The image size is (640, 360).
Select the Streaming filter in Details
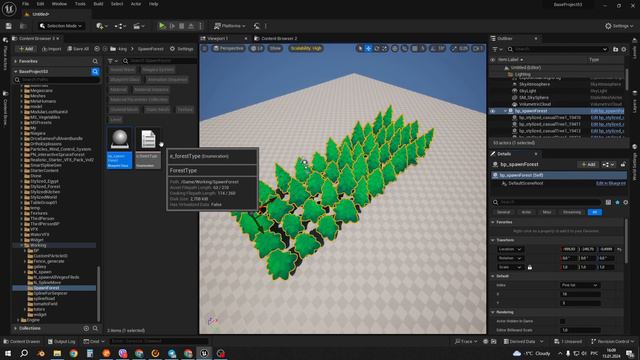point(571,212)
